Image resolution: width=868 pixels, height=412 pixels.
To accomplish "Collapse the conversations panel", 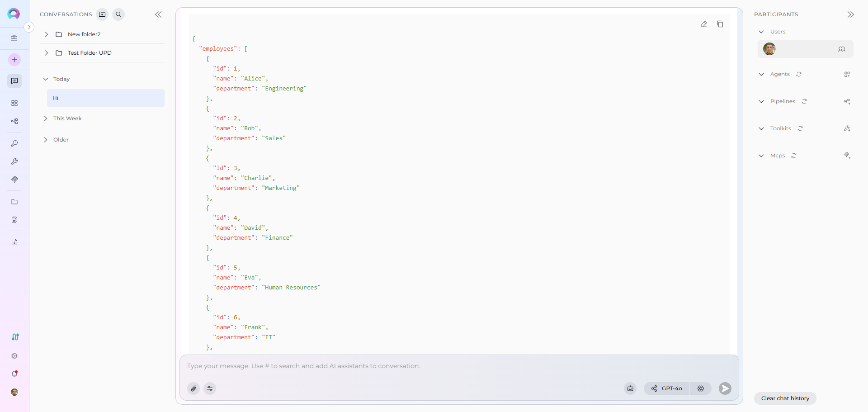I will 158,14.
